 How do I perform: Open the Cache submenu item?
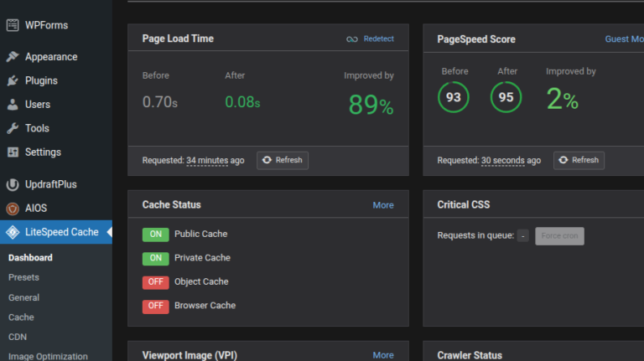click(21, 317)
